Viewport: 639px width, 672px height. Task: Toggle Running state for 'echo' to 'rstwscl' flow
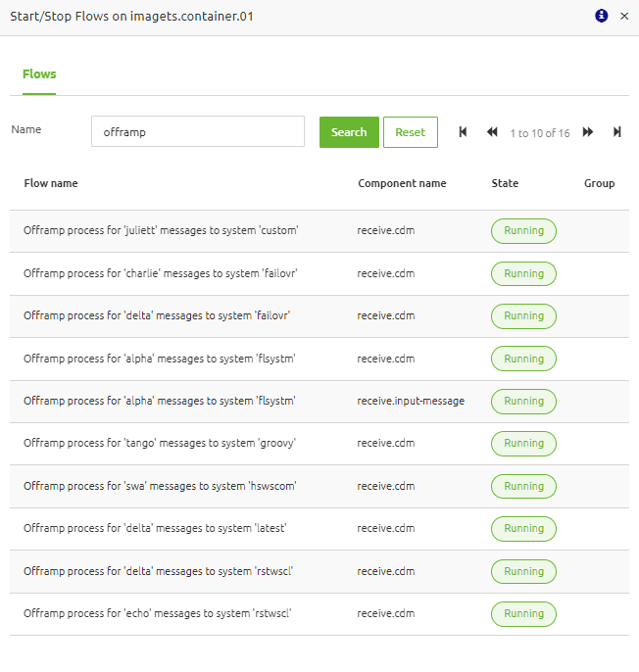click(523, 614)
